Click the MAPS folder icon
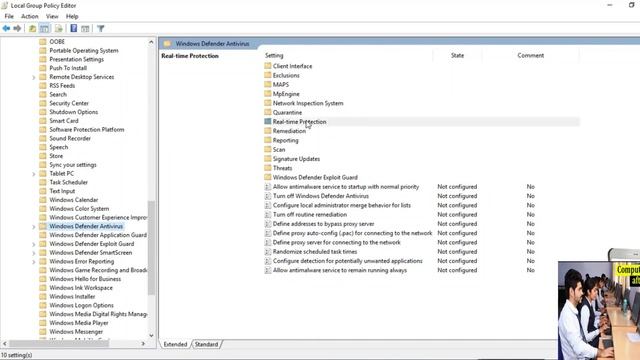Image resolution: width=640 pixels, height=360 pixels. pos(268,84)
